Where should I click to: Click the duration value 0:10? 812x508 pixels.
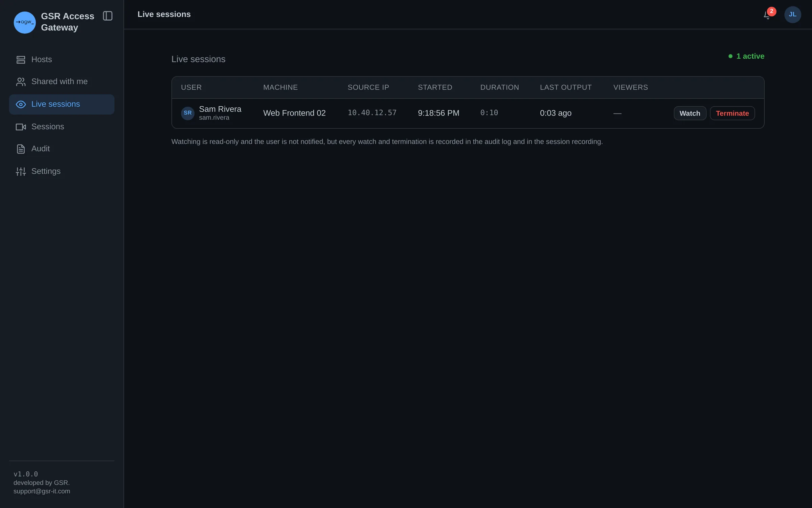click(x=489, y=113)
